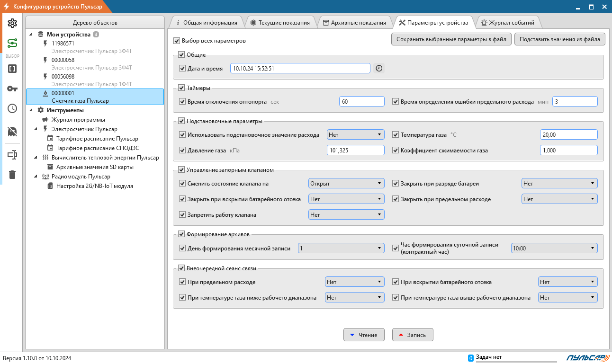This screenshot has height=364, width=612.
Task: Toggle the Общие group checkbox
Action: coord(181,55)
